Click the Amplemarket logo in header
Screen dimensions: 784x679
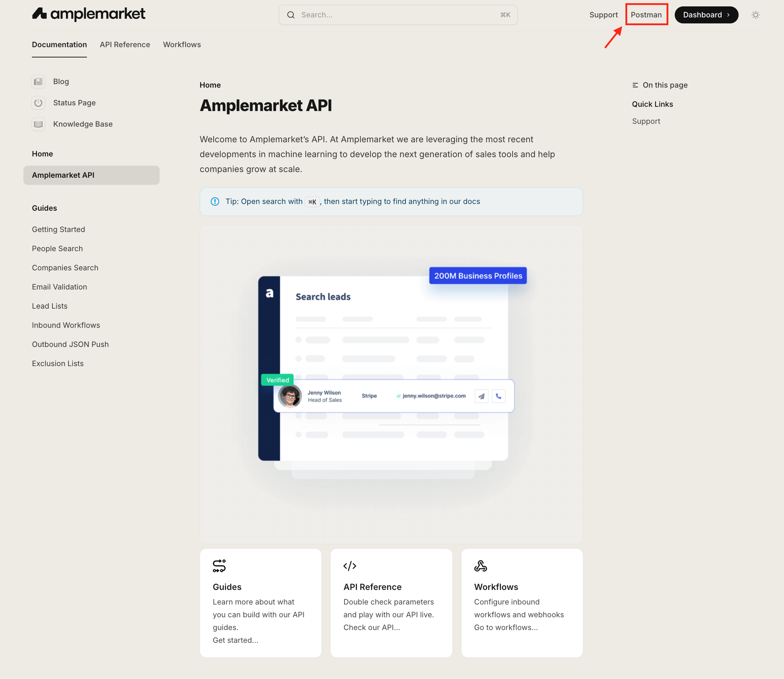tap(88, 14)
